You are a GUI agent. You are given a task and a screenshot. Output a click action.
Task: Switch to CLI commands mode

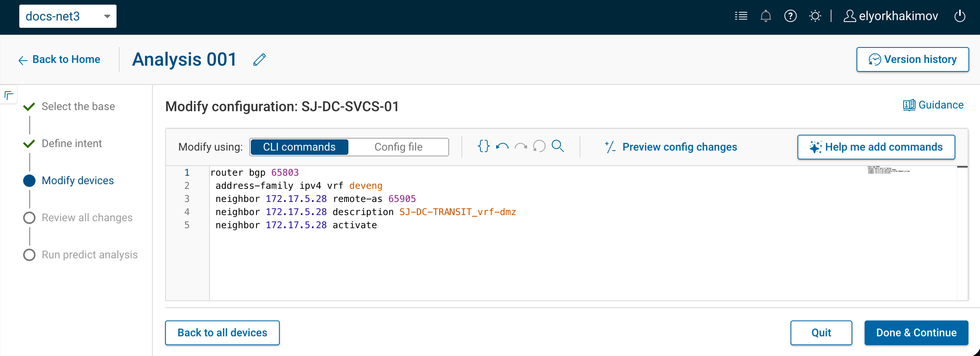299,147
